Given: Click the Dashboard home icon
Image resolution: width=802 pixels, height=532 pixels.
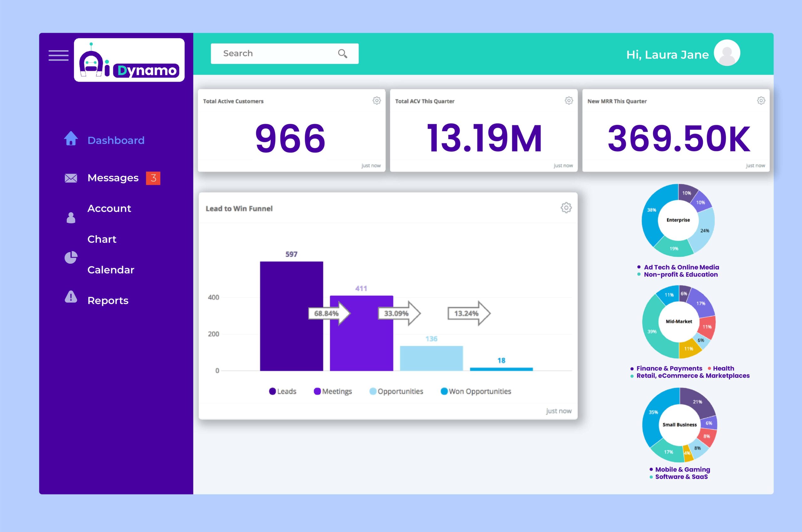Looking at the screenshot, I should (x=71, y=138).
